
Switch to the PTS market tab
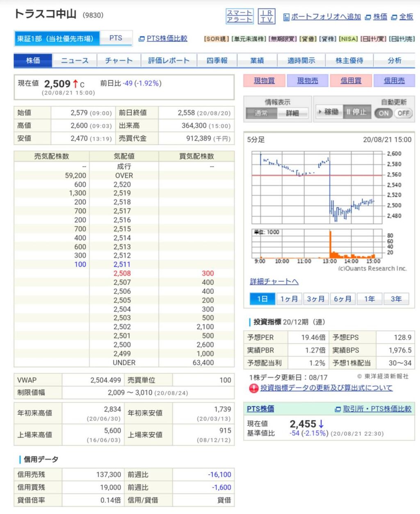(x=116, y=38)
